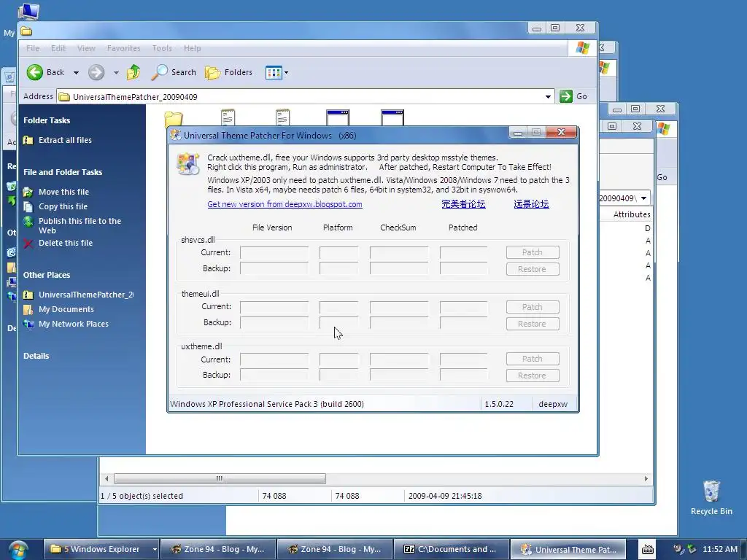Viewport: 747px width, 560px height.
Task: Click the scrollbar left arrow
Action: pyautogui.click(x=107, y=478)
